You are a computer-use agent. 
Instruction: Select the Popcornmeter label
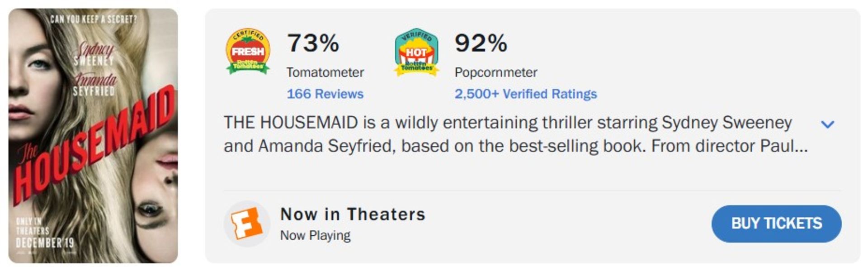(x=496, y=72)
